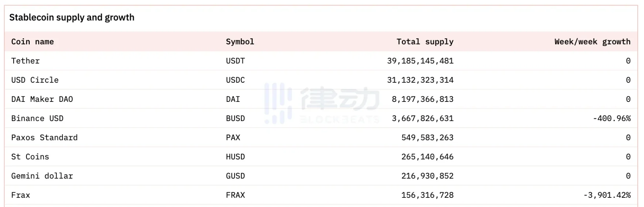Click the Symbol column header
644x207 pixels.
(x=240, y=42)
